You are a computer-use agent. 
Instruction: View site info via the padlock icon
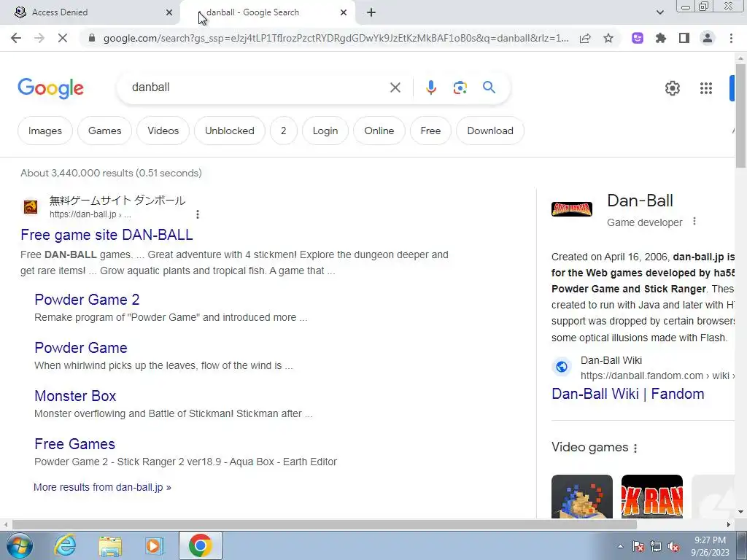point(92,38)
